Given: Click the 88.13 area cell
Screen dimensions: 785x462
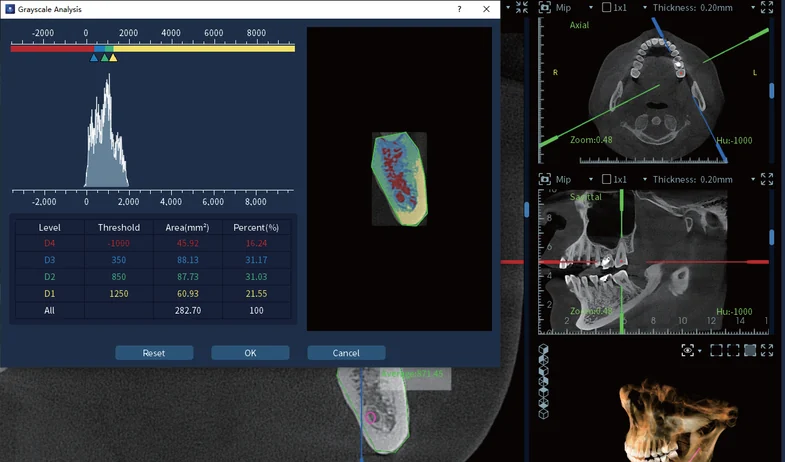Looking at the screenshot, I should tap(188, 260).
